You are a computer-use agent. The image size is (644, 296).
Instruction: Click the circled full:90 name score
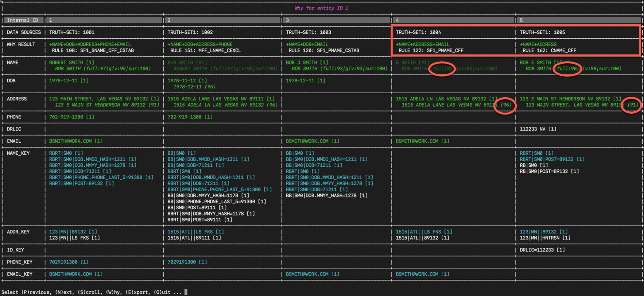pyautogui.click(x=567, y=68)
